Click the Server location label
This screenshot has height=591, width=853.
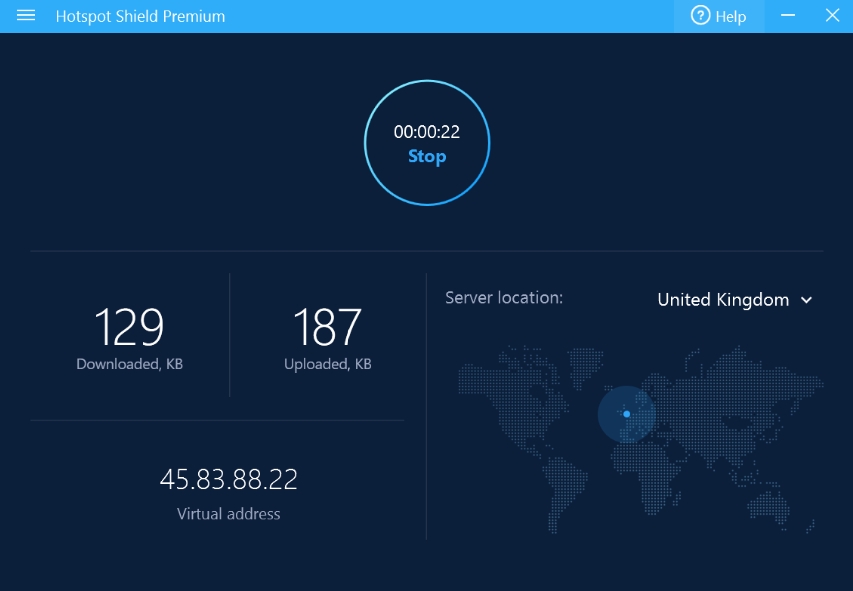point(504,298)
